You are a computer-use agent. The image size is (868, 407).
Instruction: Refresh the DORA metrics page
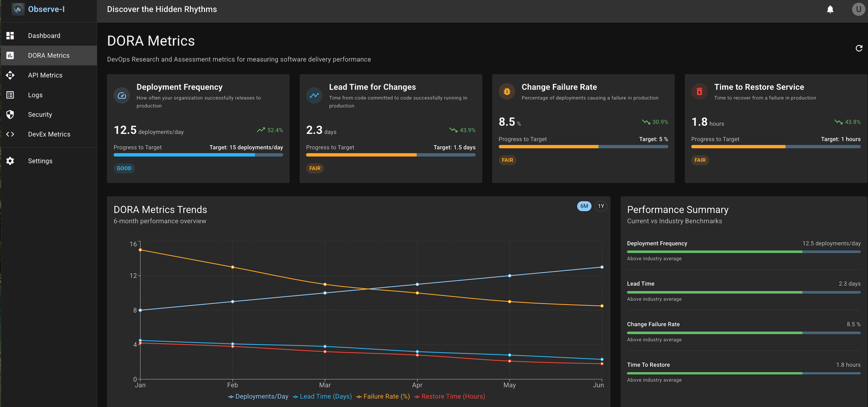tap(859, 48)
